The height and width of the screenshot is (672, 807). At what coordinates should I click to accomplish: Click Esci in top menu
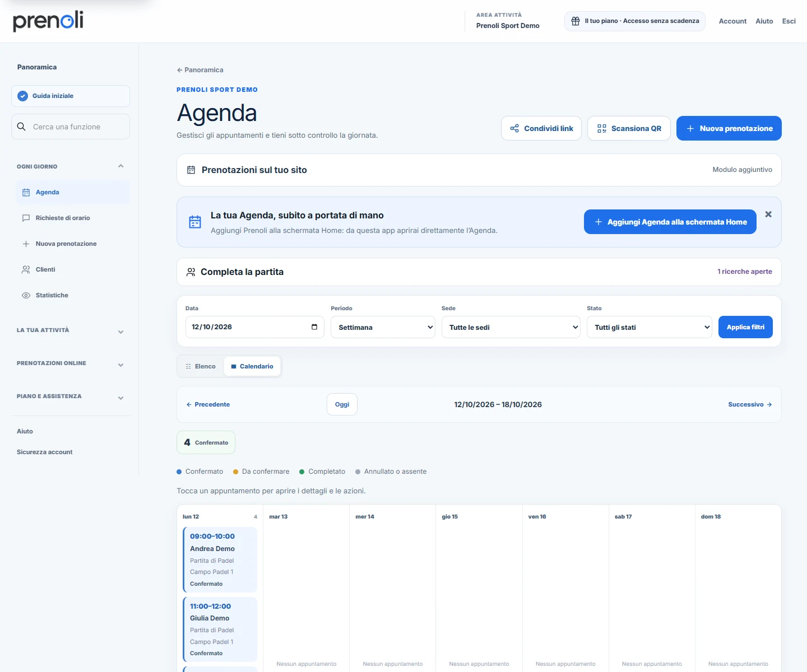(x=789, y=21)
